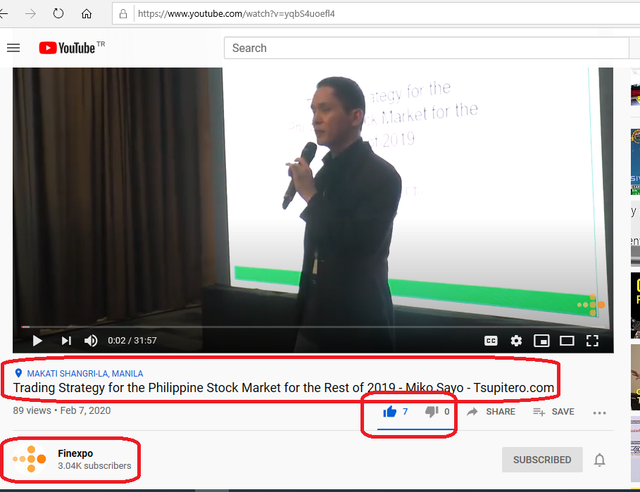Toggle the like thumbs-up button
The height and width of the screenshot is (492, 640).
pyautogui.click(x=390, y=412)
